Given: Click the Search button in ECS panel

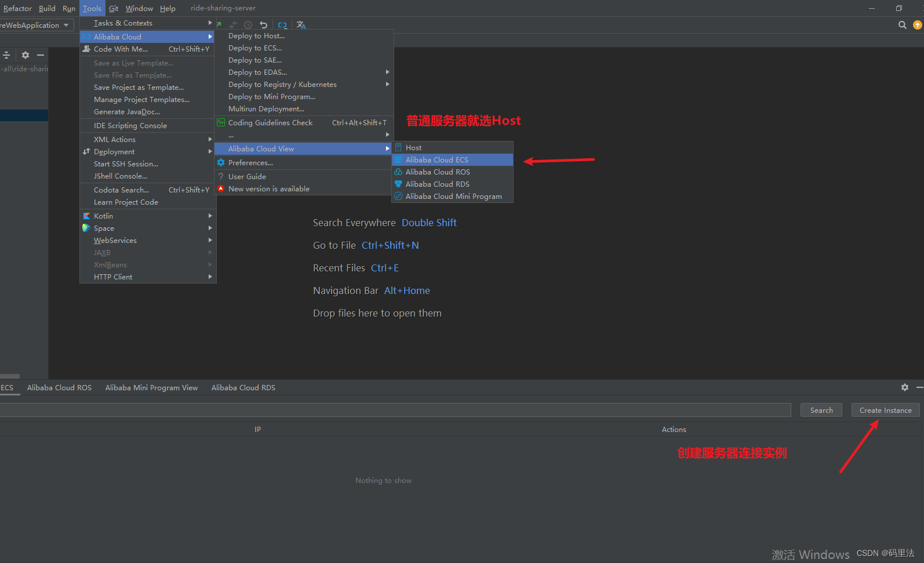Looking at the screenshot, I should click(821, 411).
